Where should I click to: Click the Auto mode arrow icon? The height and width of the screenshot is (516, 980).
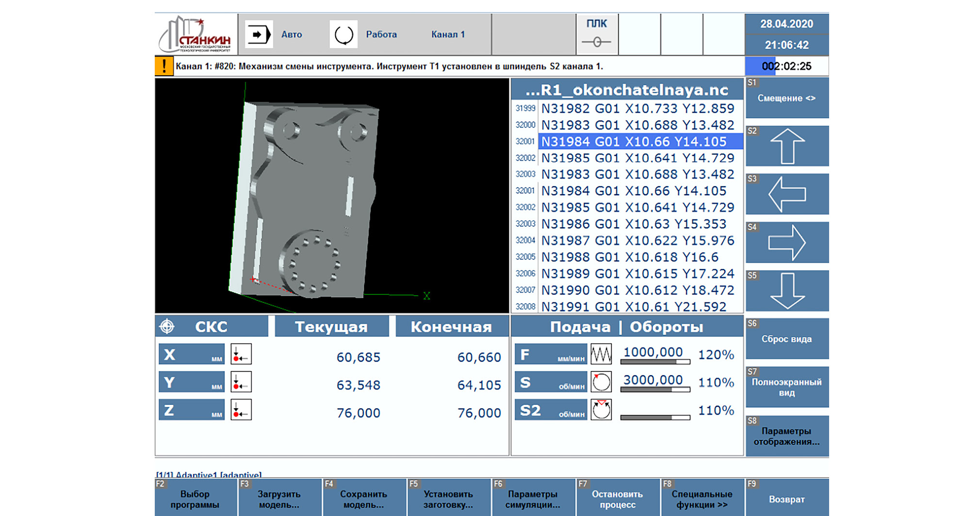258,34
